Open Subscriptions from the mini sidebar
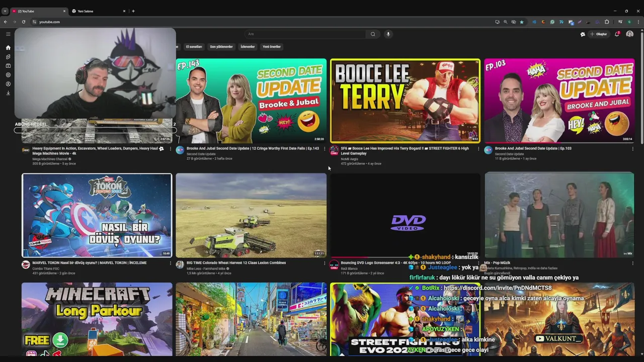The width and height of the screenshot is (644, 362). (x=8, y=66)
